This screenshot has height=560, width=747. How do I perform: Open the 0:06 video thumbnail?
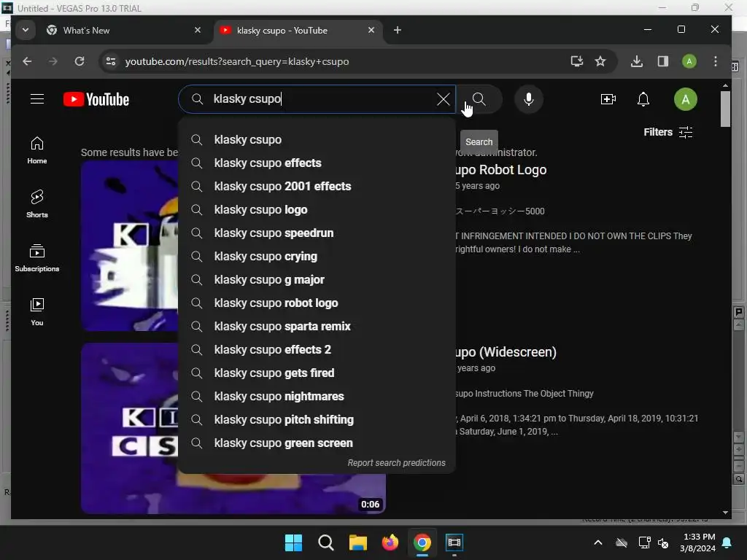tap(130, 428)
